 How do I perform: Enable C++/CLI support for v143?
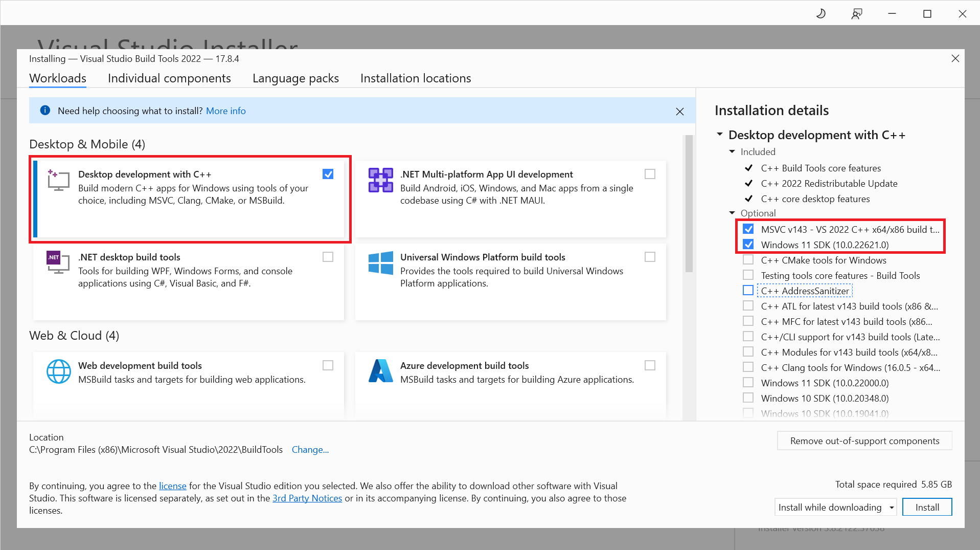pyautogui.click(x=748, y=337)
